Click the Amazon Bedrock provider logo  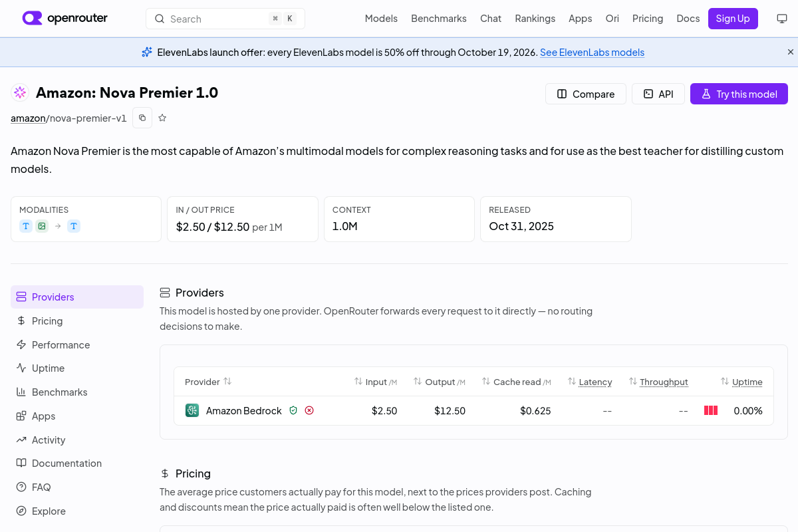192,410
